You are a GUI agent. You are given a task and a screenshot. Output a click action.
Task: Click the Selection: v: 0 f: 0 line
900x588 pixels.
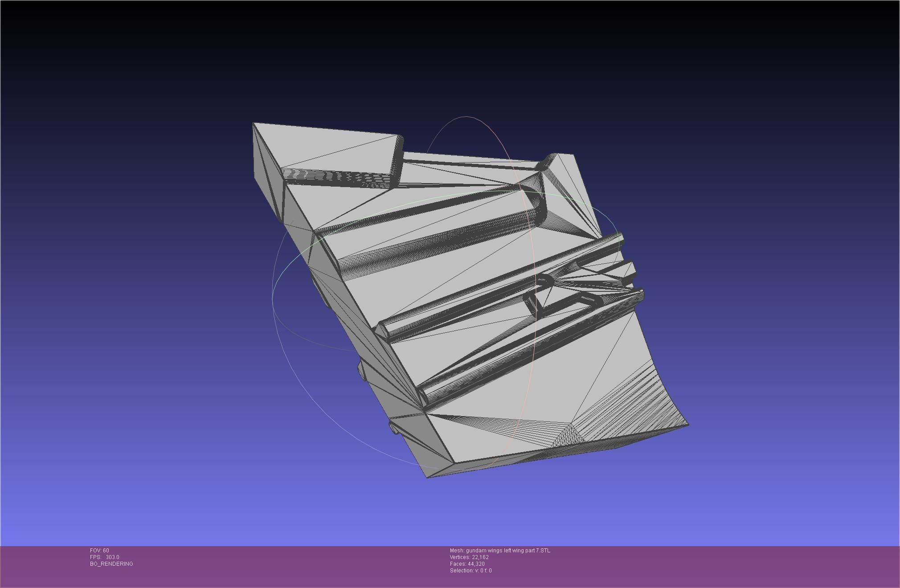(471, 571)
